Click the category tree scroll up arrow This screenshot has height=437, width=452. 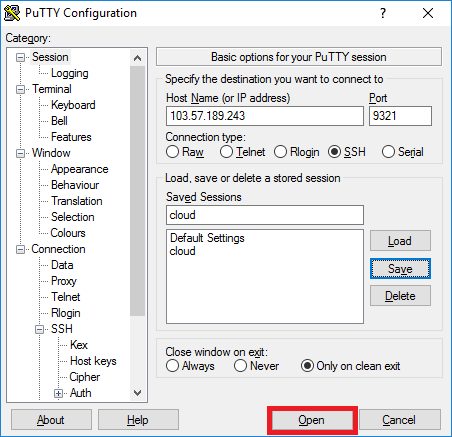point(137,59)
